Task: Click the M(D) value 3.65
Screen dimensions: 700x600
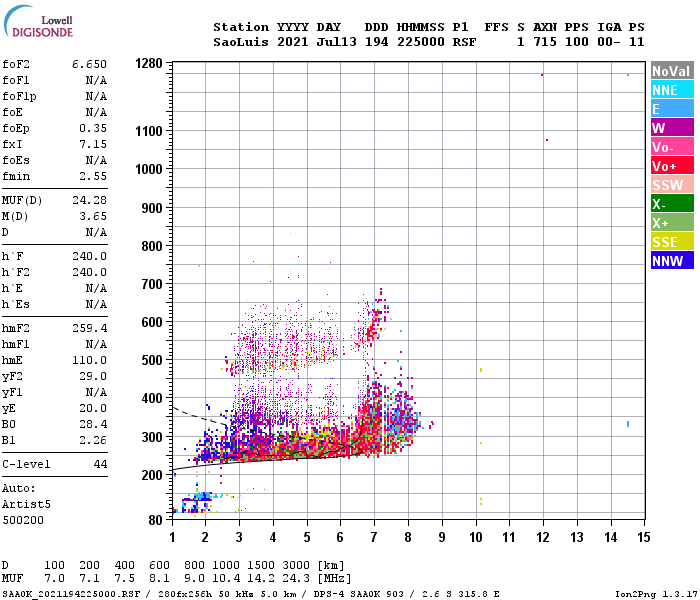Action: 93,216
